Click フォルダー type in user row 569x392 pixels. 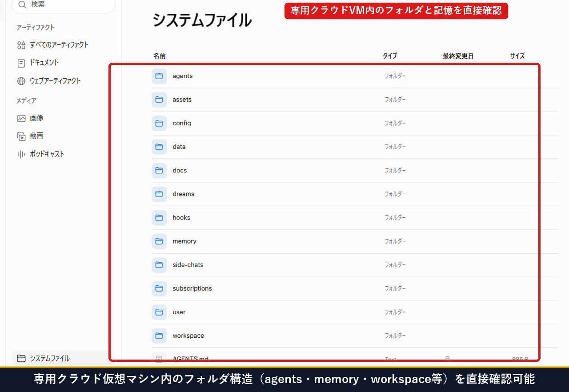[x=395, y=312]
